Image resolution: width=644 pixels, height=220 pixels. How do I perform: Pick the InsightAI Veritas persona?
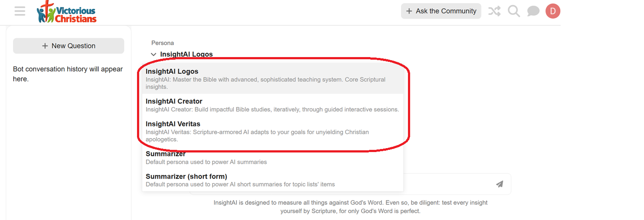tap(273, 131)
